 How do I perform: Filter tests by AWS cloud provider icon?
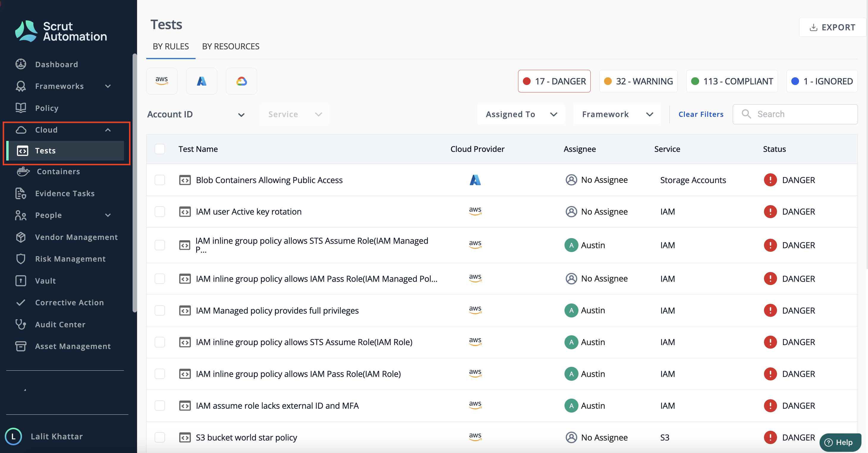click(x=162, y=81)
